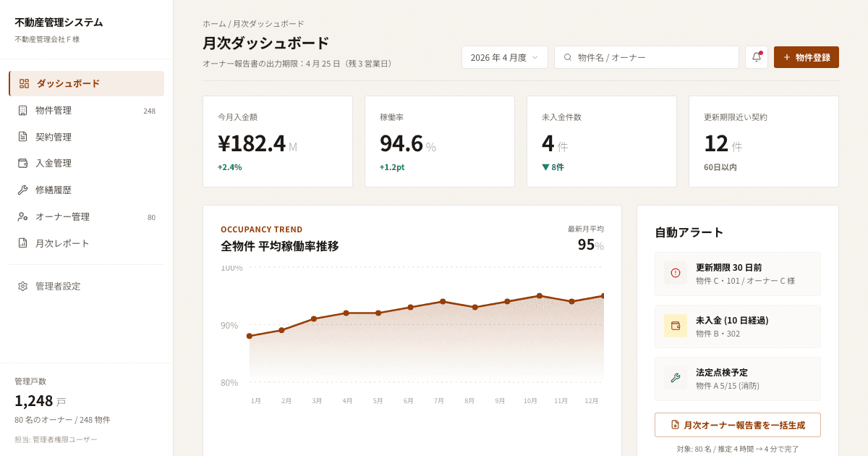The image size is (868, 456).
Task: Click the 管理者設定 gear icon
Action: point(22,286)
